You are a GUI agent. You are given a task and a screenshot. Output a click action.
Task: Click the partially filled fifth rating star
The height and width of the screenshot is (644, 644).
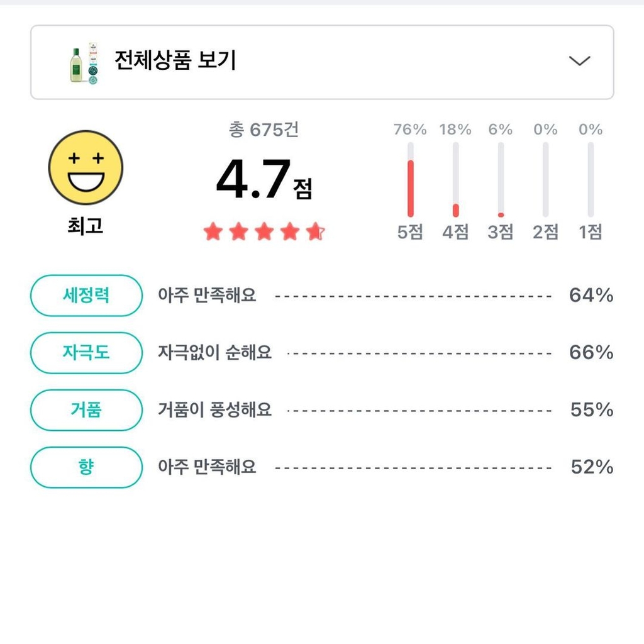(x=316, y=231)
